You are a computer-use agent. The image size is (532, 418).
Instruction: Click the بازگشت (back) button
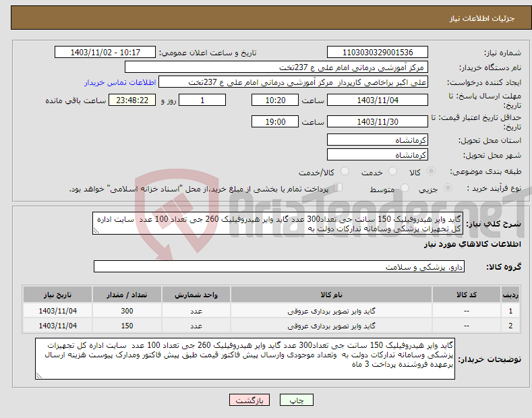(x=249, y=400)
